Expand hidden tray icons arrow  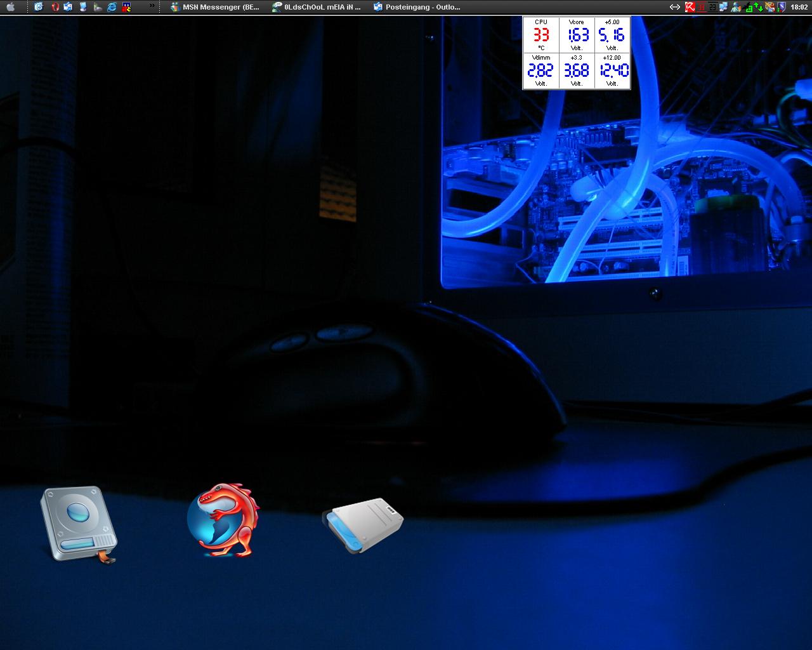coord(675,8)
